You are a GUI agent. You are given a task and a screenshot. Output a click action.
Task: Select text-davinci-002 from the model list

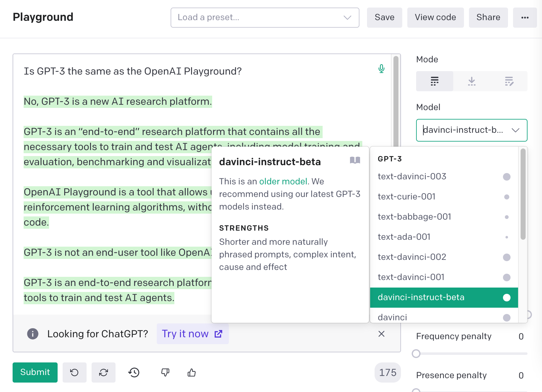point(412,257)
